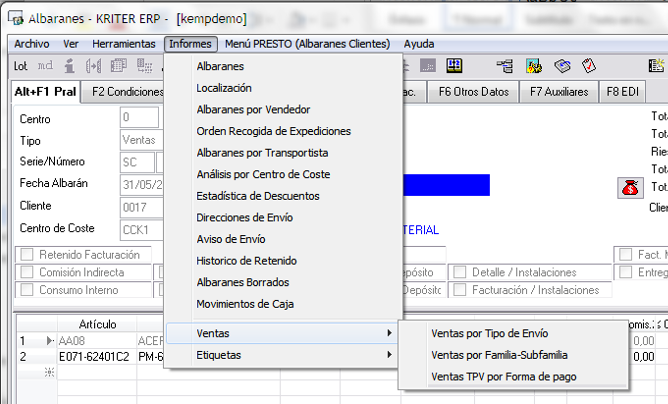Toggle the 'Fact.' checkbox on the right edge
668x404 pixels.
click(x=625, y=254)
